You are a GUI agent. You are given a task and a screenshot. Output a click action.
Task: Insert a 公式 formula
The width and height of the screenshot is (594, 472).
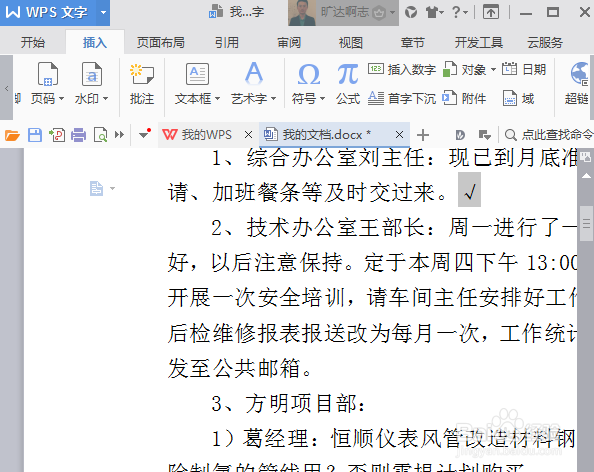[347, 83]
